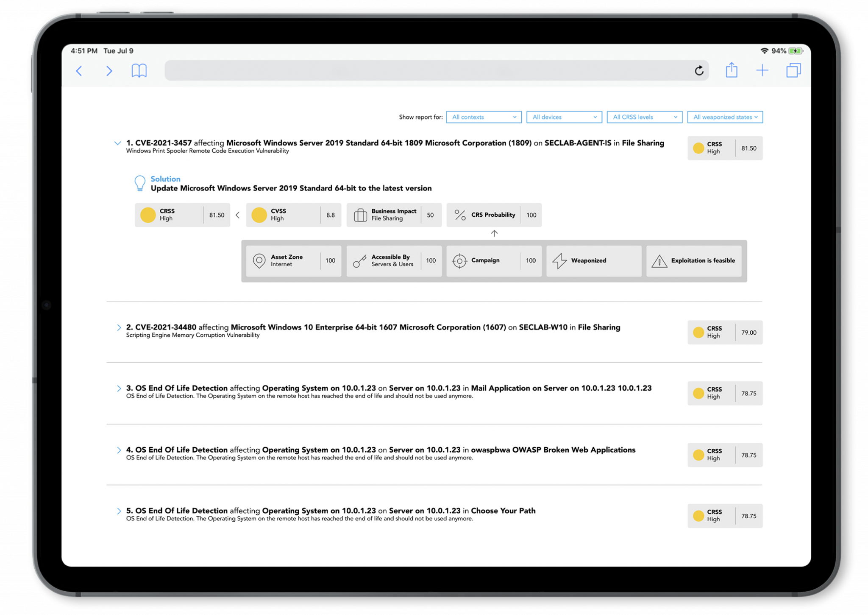Click the yellow CRSS High circle for item 1
This screenshot has width=868, height=615.
pyautogui.click(x=698, y=148)
